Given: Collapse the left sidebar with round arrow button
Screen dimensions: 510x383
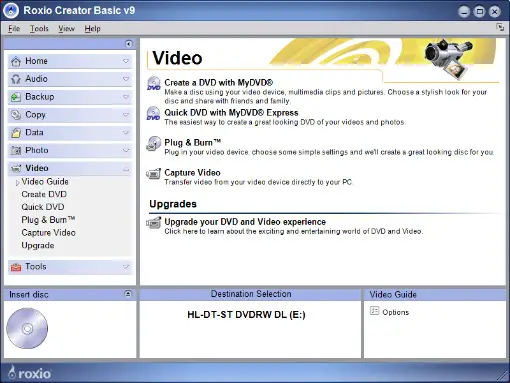Looking at the screenshot, I should pos(129,44).
